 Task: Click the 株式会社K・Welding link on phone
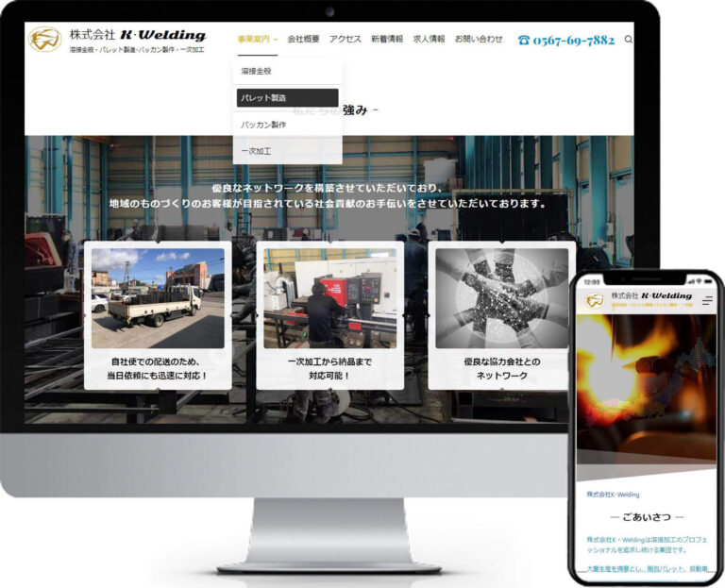[x=613, y=495]
